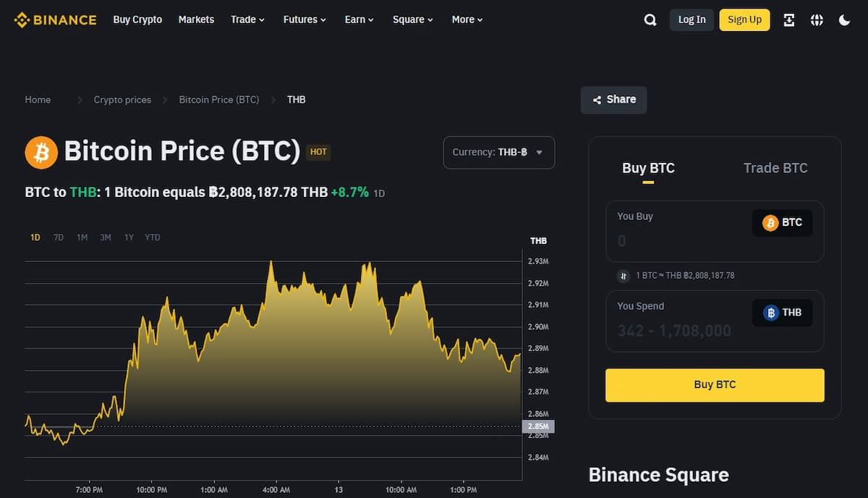Expand the More menu

pos(466,20)
